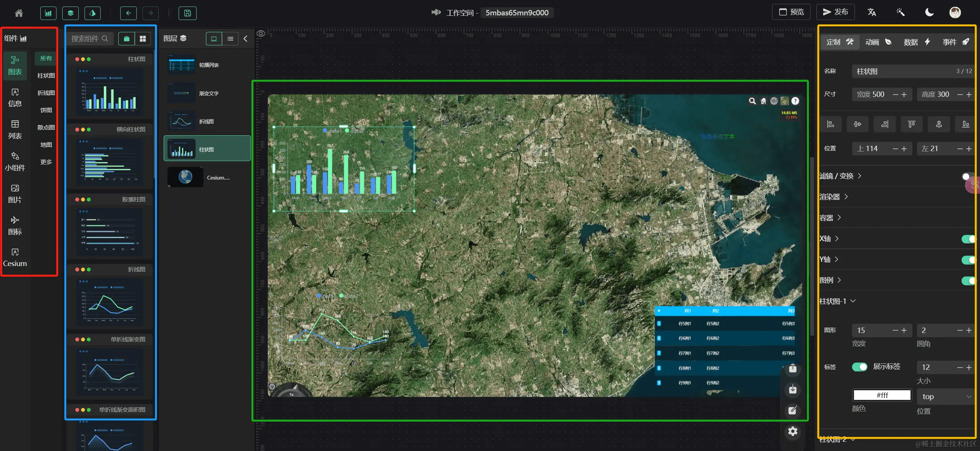Open the #fff label color swatch
The image size is (980, 451).
882,395
